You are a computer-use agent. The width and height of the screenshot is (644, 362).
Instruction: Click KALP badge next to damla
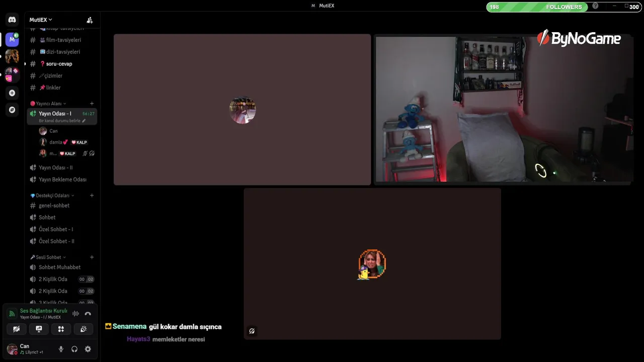coord(79,142)
